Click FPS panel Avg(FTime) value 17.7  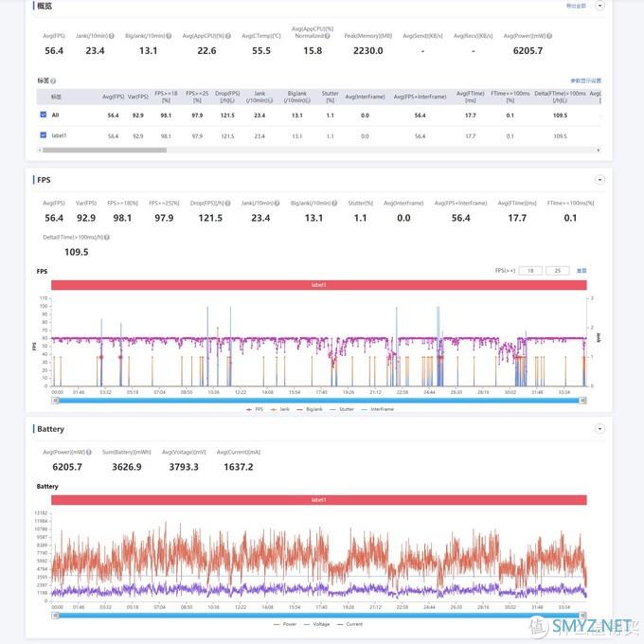pos(517,218)
